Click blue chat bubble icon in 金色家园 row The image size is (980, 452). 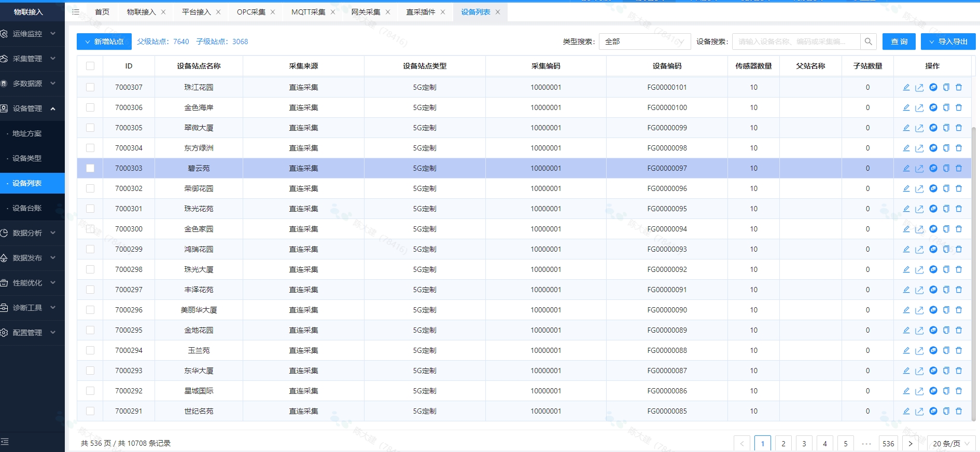933,229
